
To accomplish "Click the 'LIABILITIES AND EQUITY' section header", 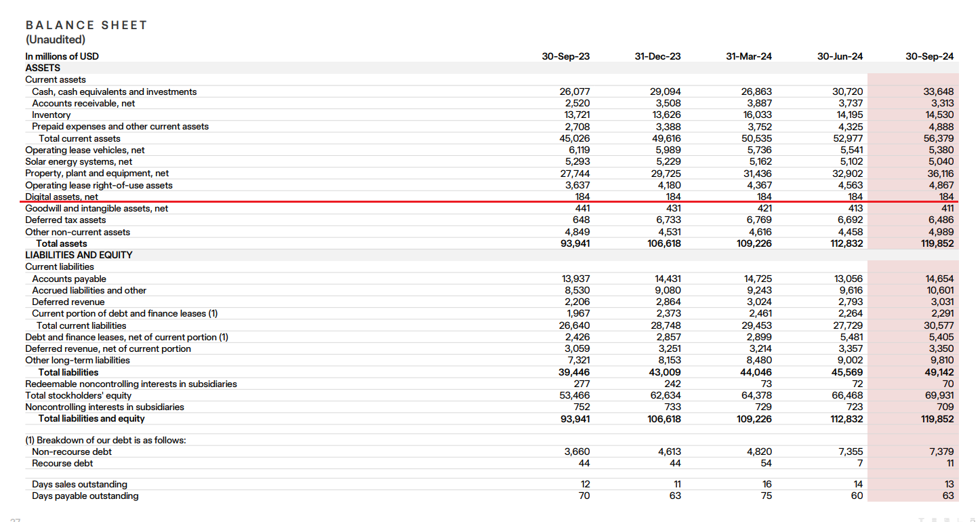I will (79, 255).
